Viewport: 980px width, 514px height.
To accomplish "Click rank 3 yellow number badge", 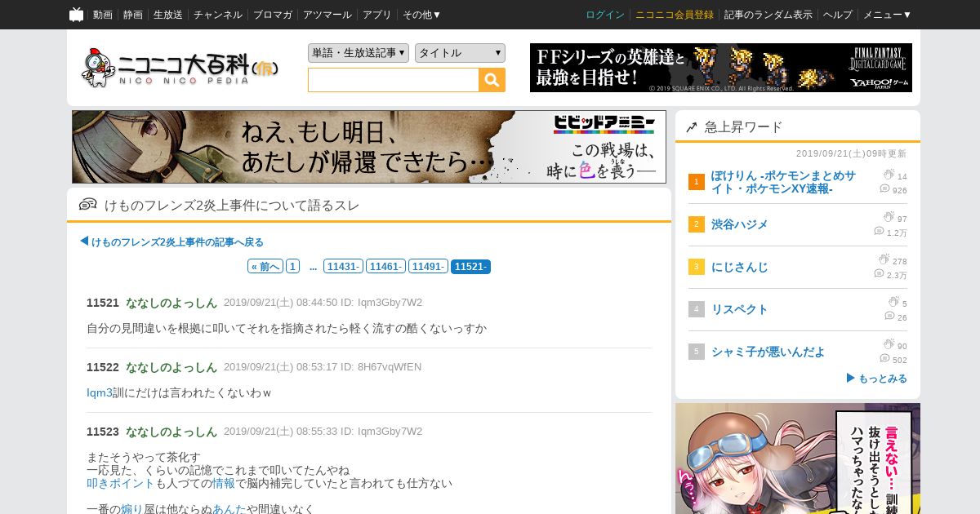I will (697, 267).
